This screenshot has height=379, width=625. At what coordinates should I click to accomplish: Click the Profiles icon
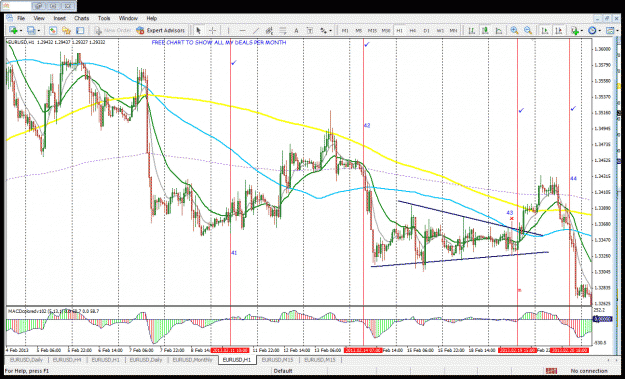(x=30, y=30)
